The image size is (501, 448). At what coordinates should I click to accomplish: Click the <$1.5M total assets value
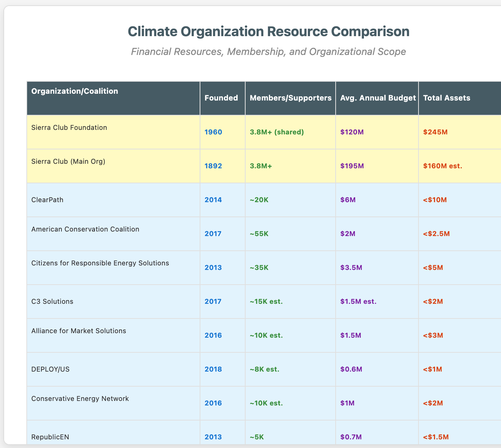436,437
